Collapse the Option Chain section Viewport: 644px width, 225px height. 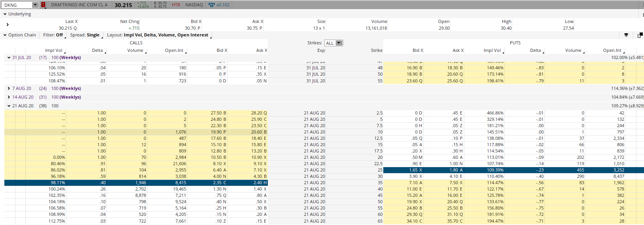click(x=5, y=35)
